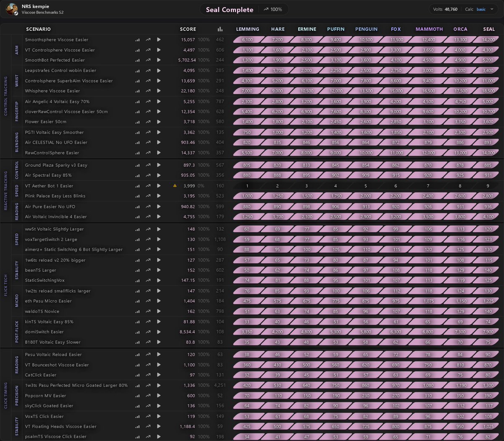504x441 pixels.
Task: Open leaderboard for Air Spectral Easy 85%
Action: (x=137, y=175)
